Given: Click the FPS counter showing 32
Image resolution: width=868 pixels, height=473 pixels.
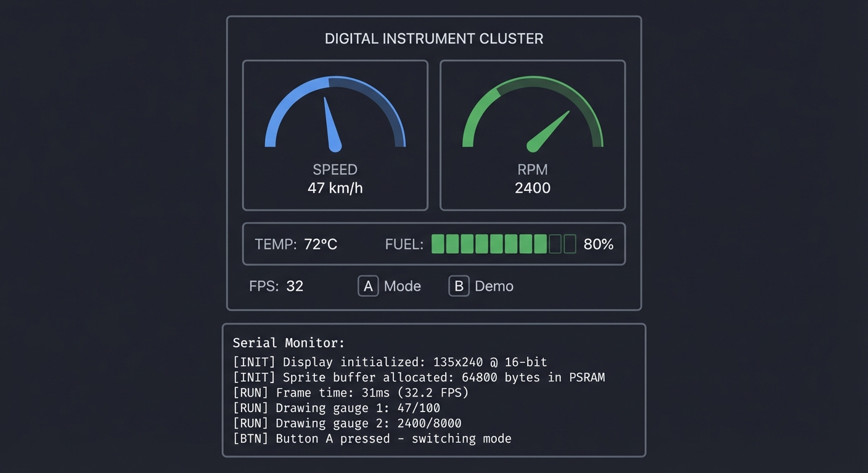Looking at the screenshot, I should [277, 286].
